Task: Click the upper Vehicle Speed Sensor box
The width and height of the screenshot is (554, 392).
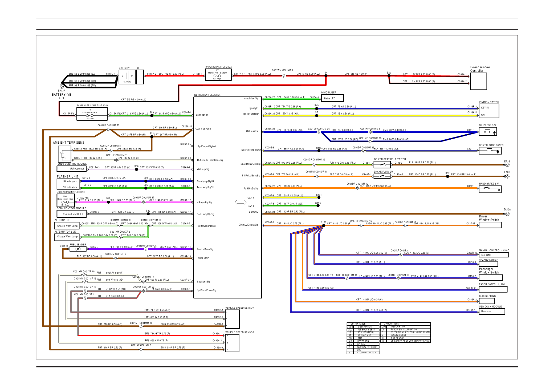Action: tap(232, 319)
